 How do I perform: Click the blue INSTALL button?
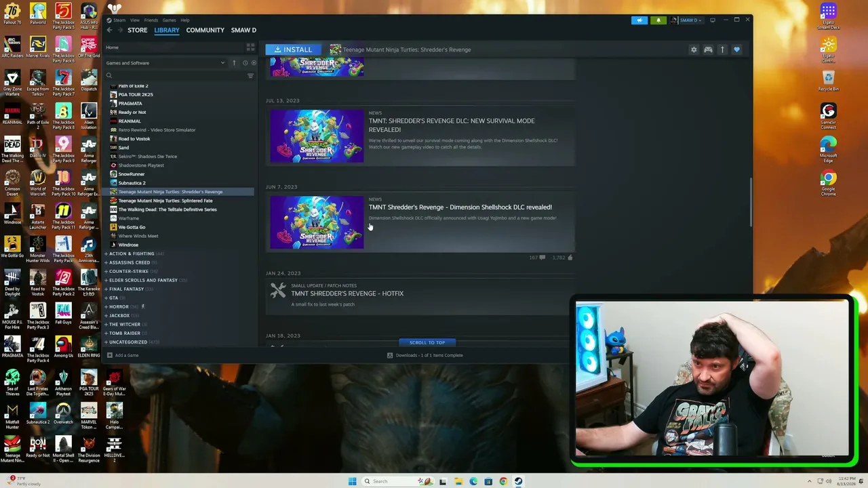(x=293, y=49)
